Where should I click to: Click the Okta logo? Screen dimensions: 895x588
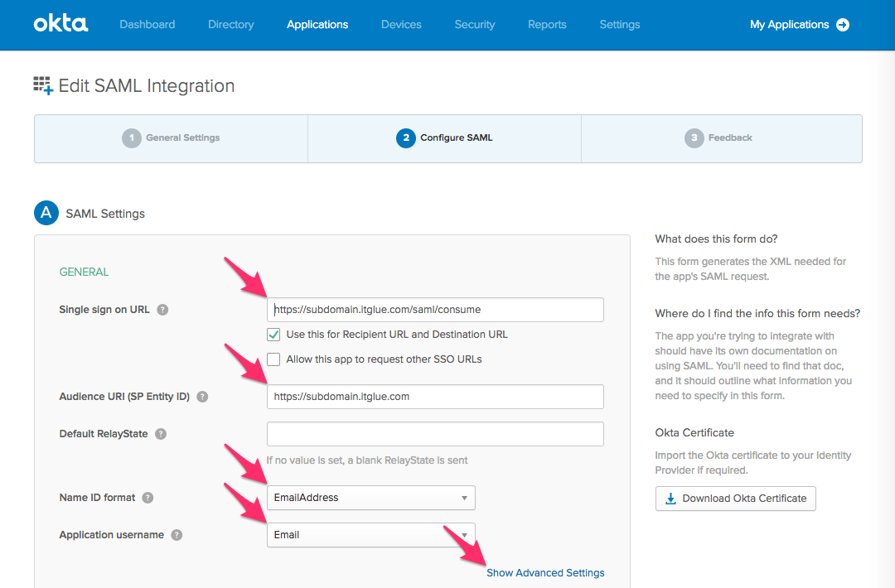pyautogui.click(x=60, y=24)
